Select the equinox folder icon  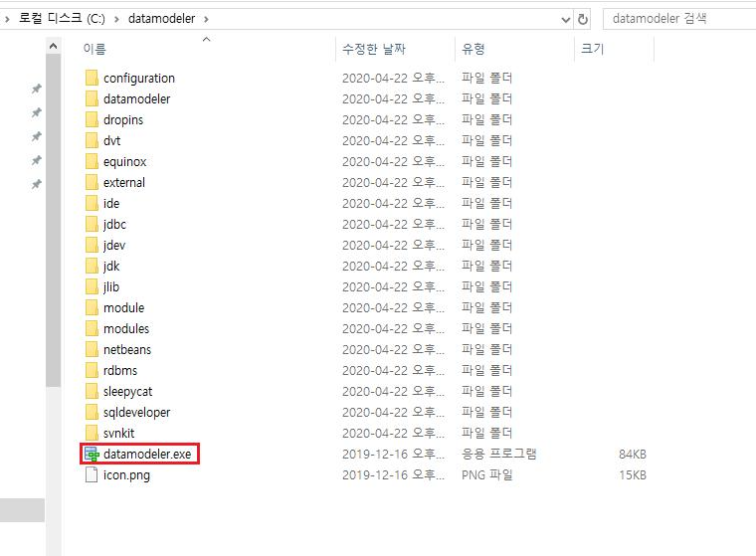coord(92,161)
